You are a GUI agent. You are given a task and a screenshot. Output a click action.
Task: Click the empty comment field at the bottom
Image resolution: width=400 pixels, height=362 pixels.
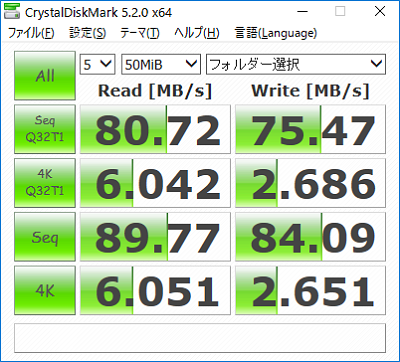(200, 338)
